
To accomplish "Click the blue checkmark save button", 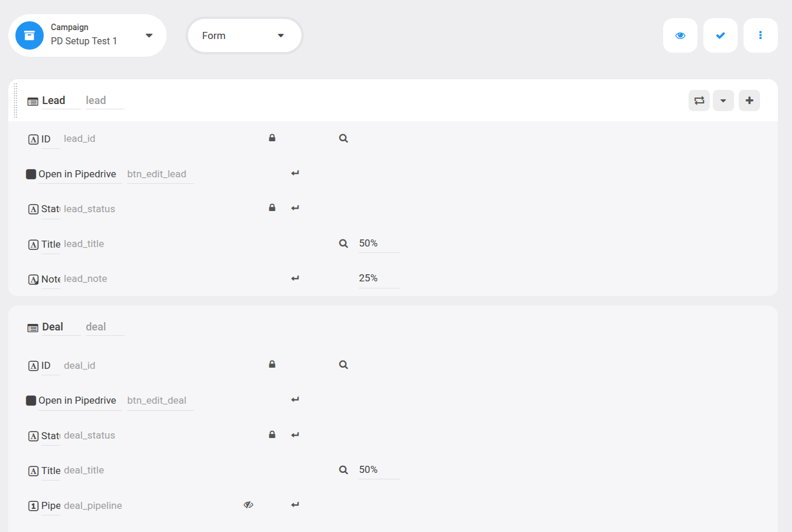I will (720, 35).
